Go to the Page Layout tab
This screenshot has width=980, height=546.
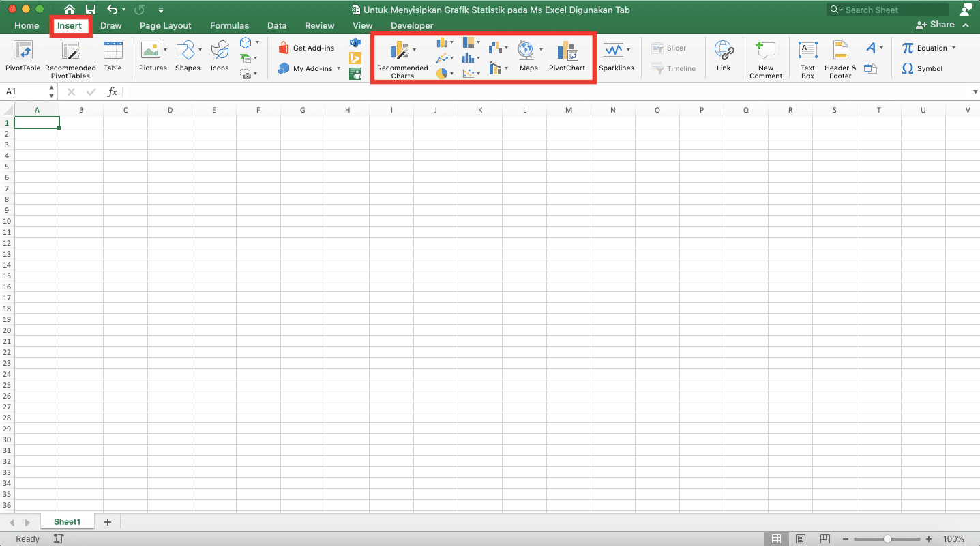(x=166, y=25)
